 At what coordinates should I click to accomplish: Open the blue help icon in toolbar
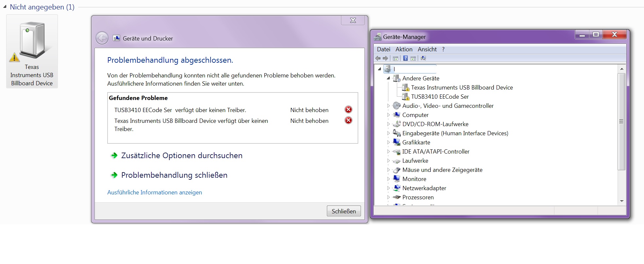pos(405,58)
